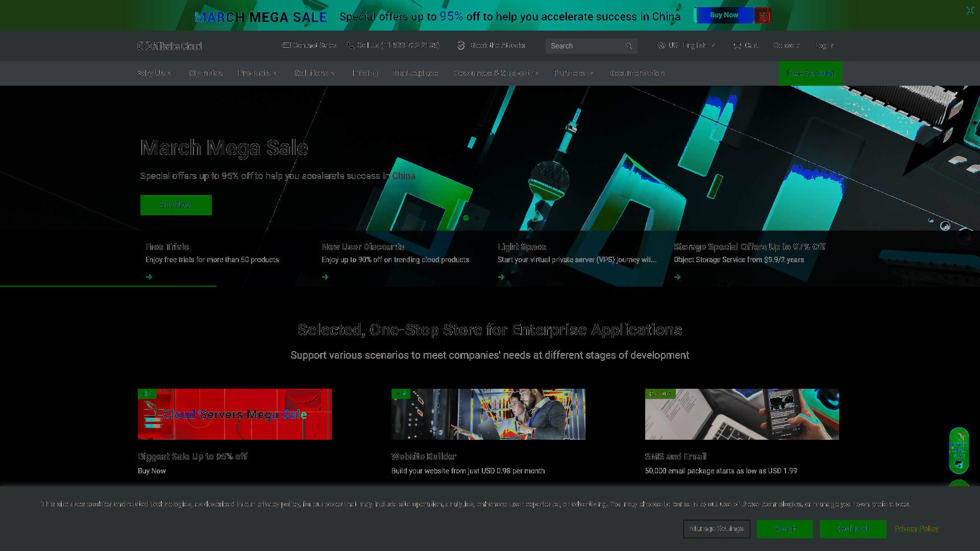Open Storage Special Offers Up to 97% Off

(749, 246)
